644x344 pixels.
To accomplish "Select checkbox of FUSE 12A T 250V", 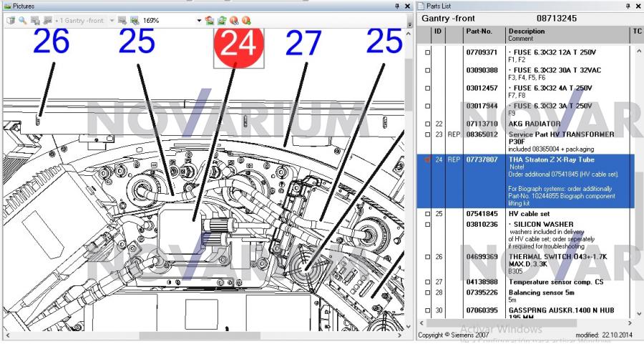I will click(x=427, y=53).
